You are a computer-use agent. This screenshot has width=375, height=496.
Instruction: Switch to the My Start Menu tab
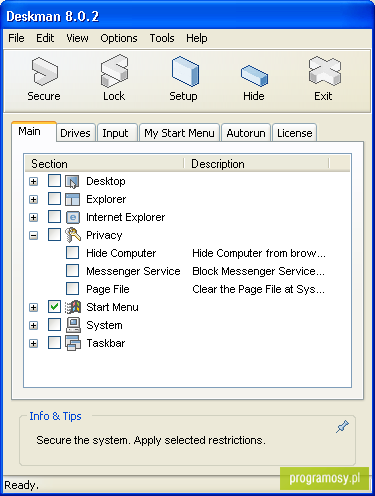click(x=179, y=133)
